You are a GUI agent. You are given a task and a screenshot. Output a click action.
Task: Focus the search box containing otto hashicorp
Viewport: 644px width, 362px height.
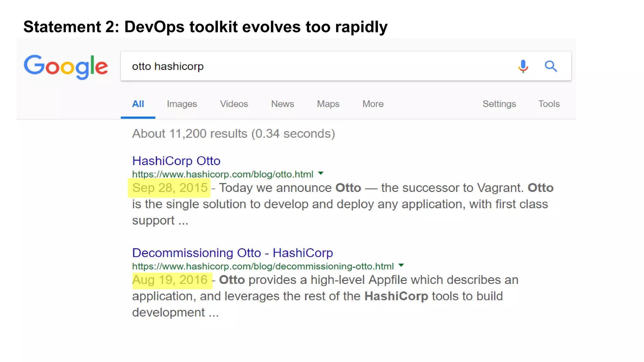[x=346, y=66]
